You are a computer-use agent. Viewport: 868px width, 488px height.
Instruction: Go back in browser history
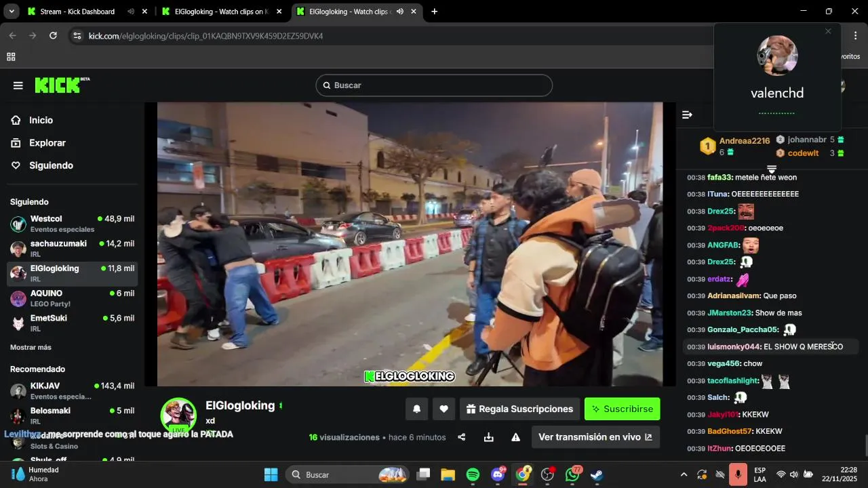(x=12, y=36)
